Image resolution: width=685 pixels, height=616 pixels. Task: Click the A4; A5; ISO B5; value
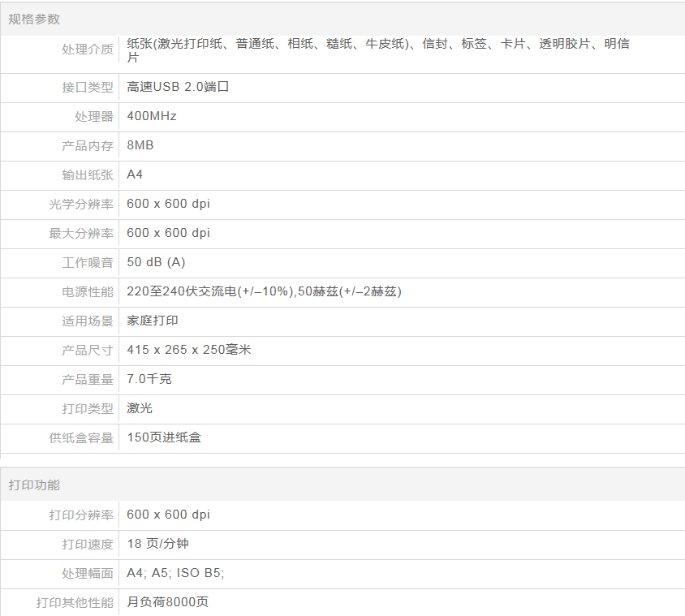coord(175,573)
